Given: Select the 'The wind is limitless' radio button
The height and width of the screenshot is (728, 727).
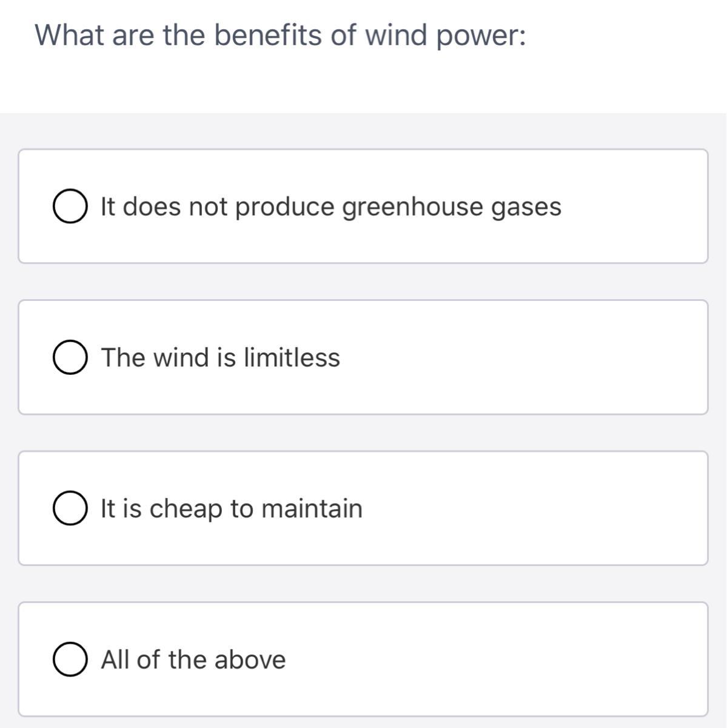Looking at the screenshot, I should [x=69, y=358].
